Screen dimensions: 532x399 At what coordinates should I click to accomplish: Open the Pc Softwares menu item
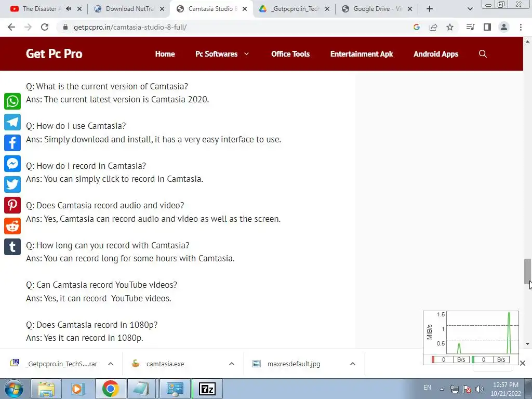pos(217,54)
